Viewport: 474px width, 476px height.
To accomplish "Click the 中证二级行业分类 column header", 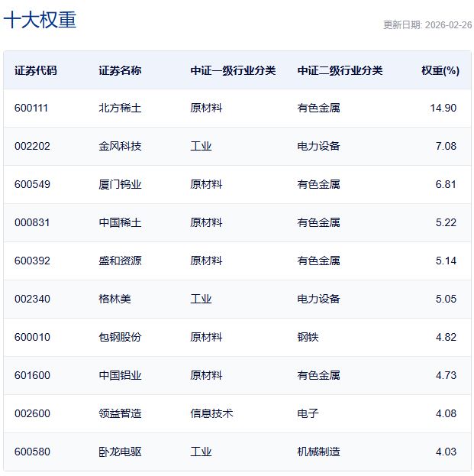I will point(340,70).
